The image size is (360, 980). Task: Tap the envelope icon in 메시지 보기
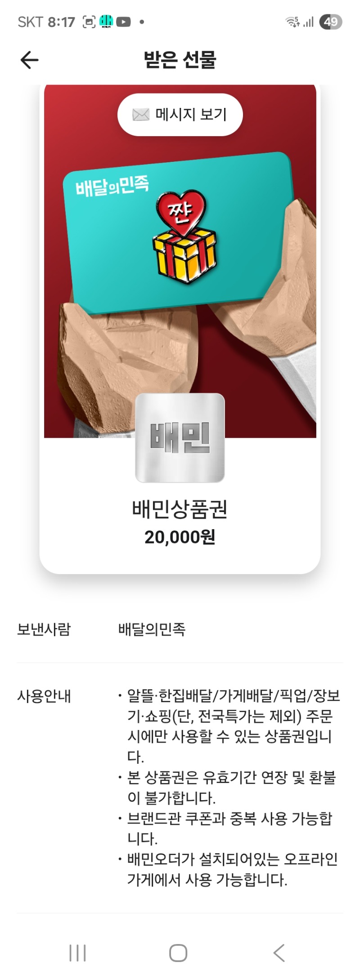point(141,115)
